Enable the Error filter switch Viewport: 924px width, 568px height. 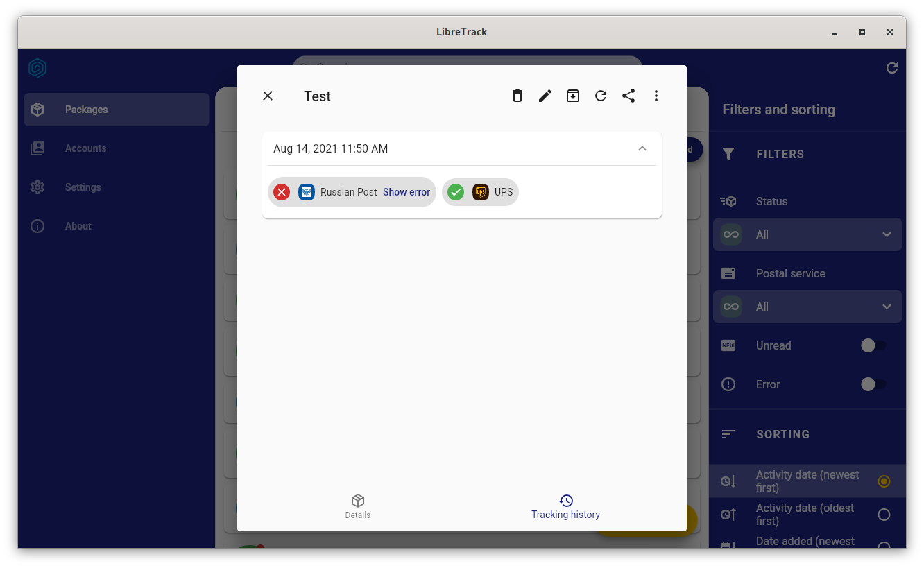(x=873, y=384)
